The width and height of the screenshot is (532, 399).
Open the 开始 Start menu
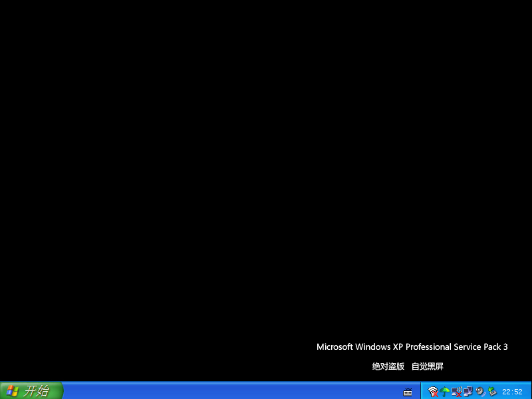tap(31, 390)
